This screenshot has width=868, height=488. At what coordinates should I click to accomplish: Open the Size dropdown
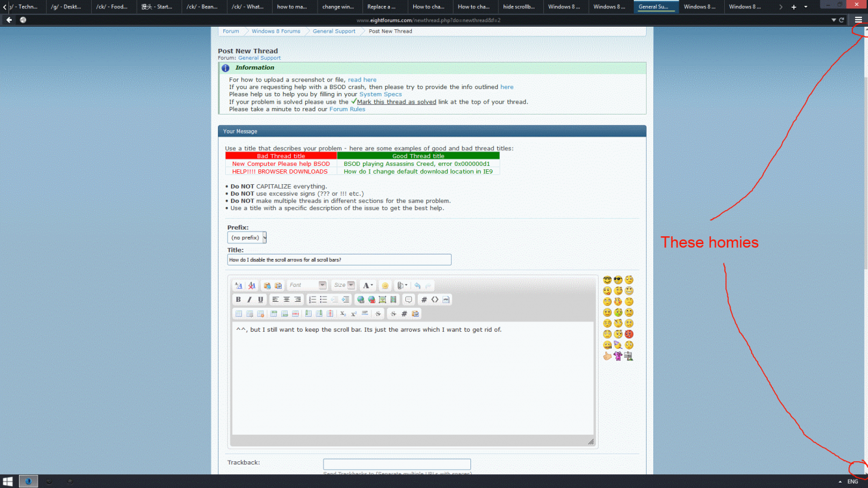344,285
